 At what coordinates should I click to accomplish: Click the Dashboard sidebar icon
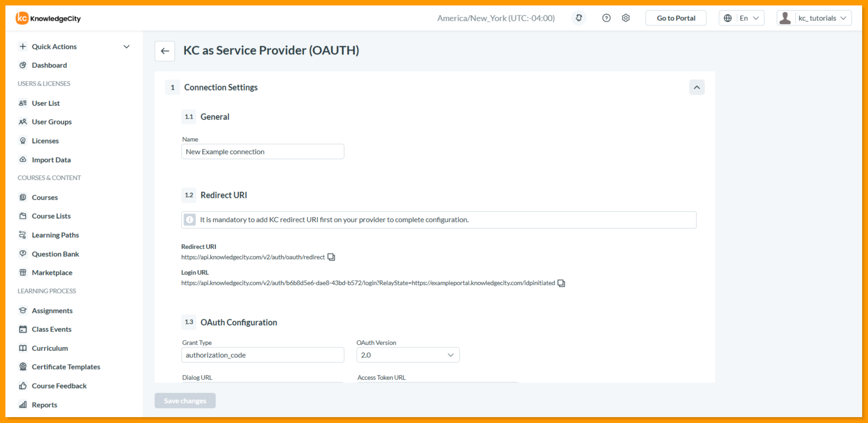(x=23, y=65)
